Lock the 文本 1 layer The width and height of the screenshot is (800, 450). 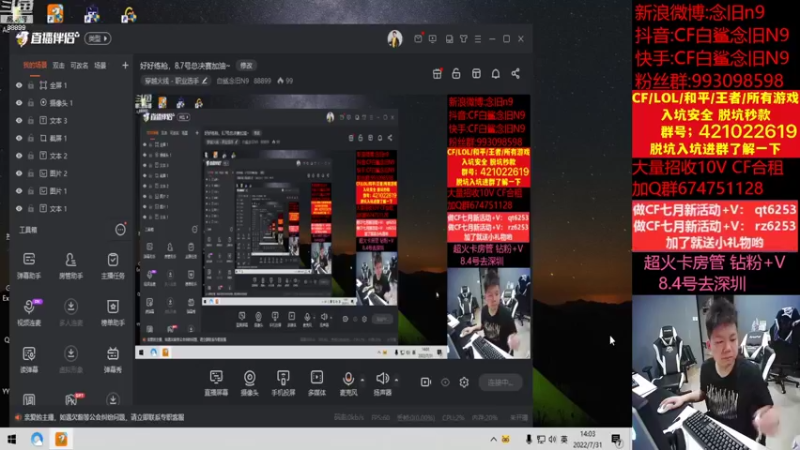tap(31, 208)
